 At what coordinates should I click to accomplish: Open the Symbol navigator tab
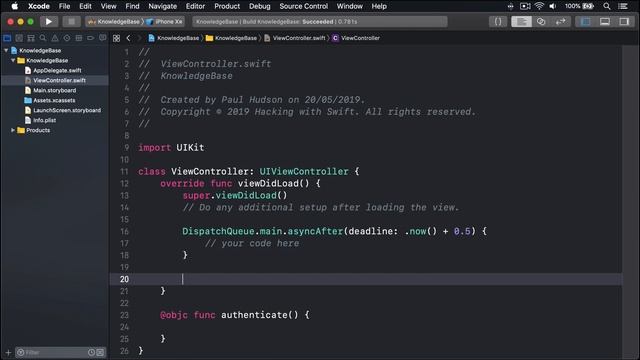[x=31, y=38]
